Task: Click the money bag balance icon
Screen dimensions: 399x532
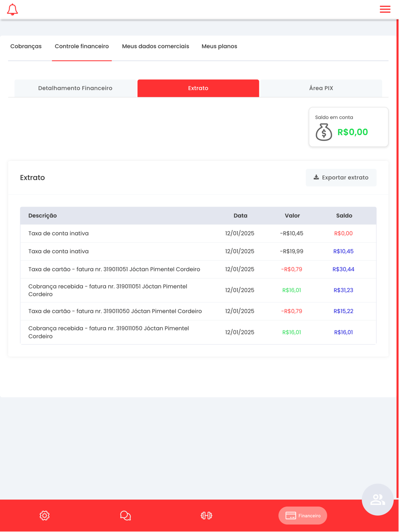Action: point(324,132)
